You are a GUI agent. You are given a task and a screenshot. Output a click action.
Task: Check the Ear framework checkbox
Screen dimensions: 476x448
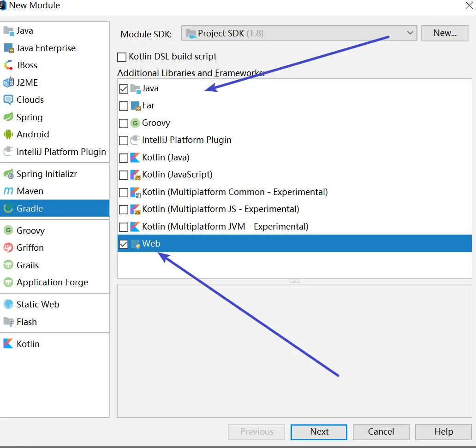coord(123,106)
